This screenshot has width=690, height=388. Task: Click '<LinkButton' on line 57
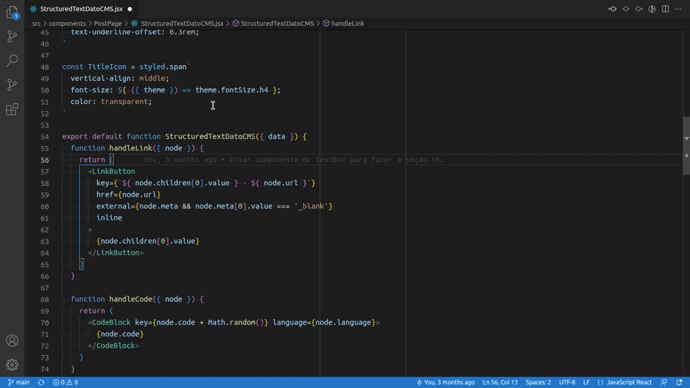coord(111,172)
